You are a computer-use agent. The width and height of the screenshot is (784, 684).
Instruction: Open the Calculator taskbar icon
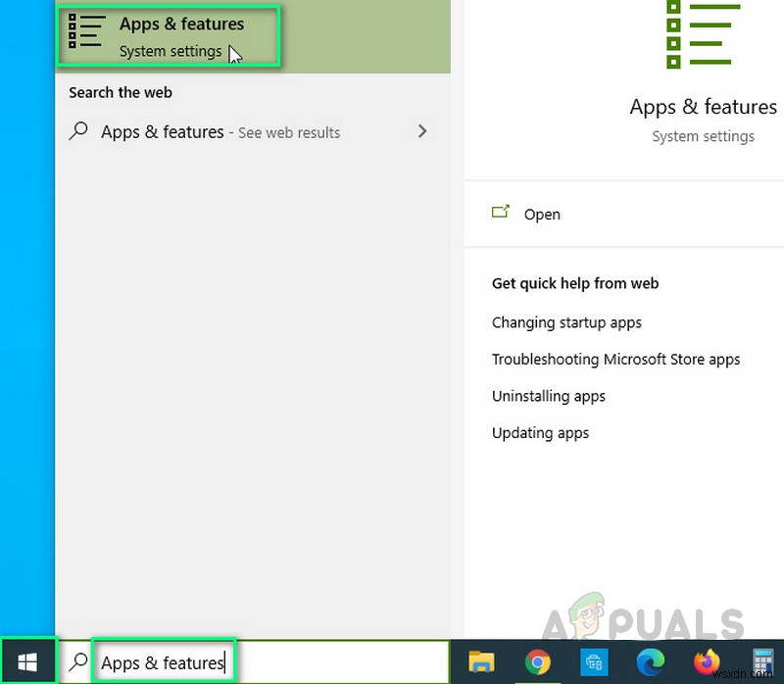[763, 662]
